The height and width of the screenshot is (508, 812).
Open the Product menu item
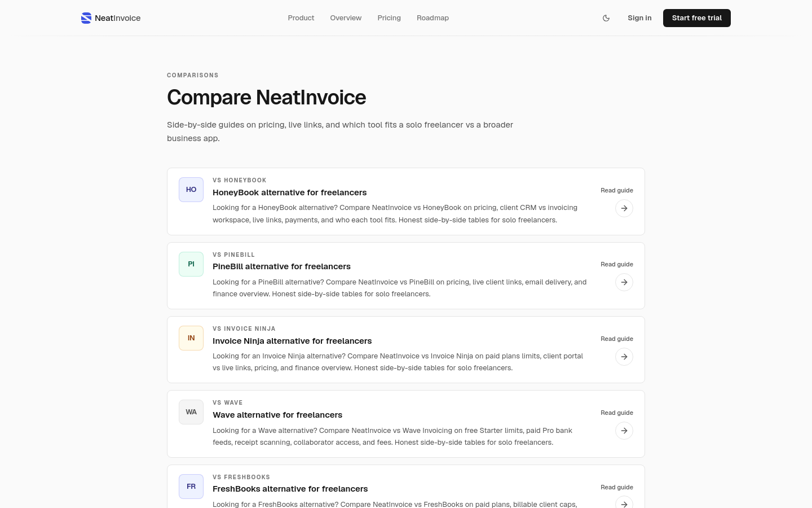click(301, 18)
